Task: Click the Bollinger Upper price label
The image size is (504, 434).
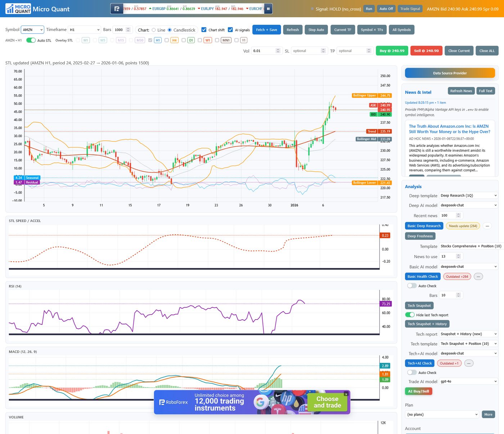Action: coord(372,95)
